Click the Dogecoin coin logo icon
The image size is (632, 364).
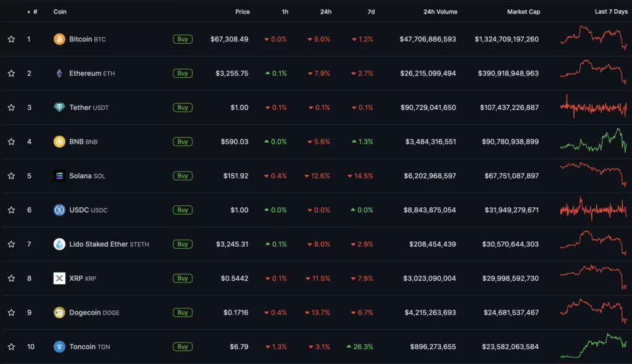59,312
